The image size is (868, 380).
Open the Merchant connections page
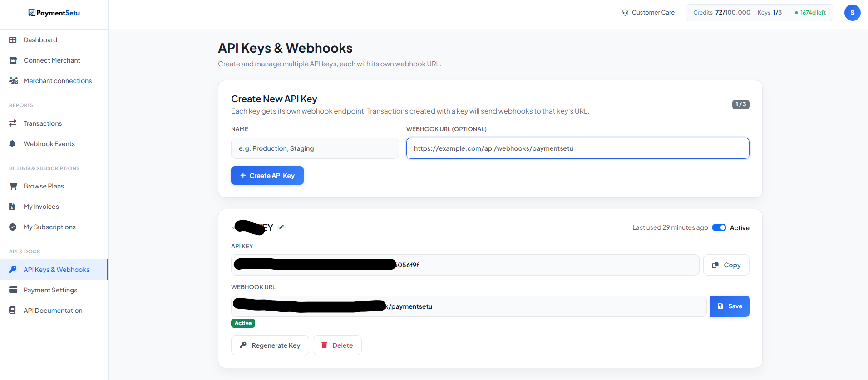pyautogui.click(x=57, y=81)
